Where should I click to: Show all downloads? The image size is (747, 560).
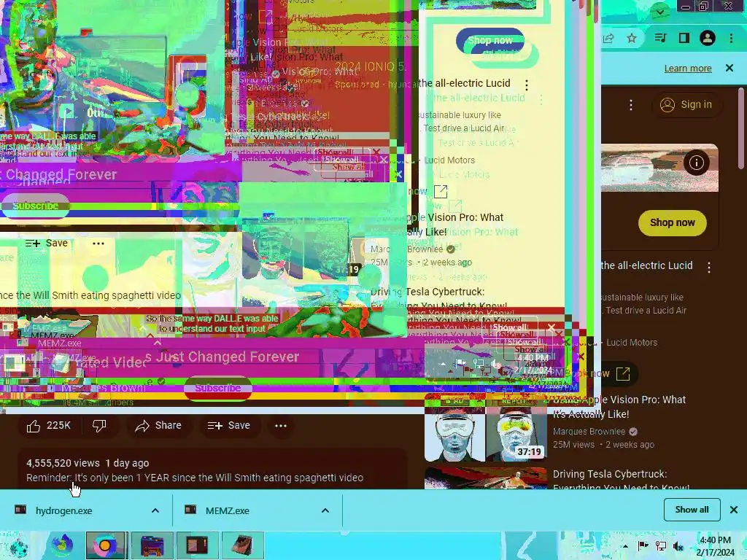point(692,510)
